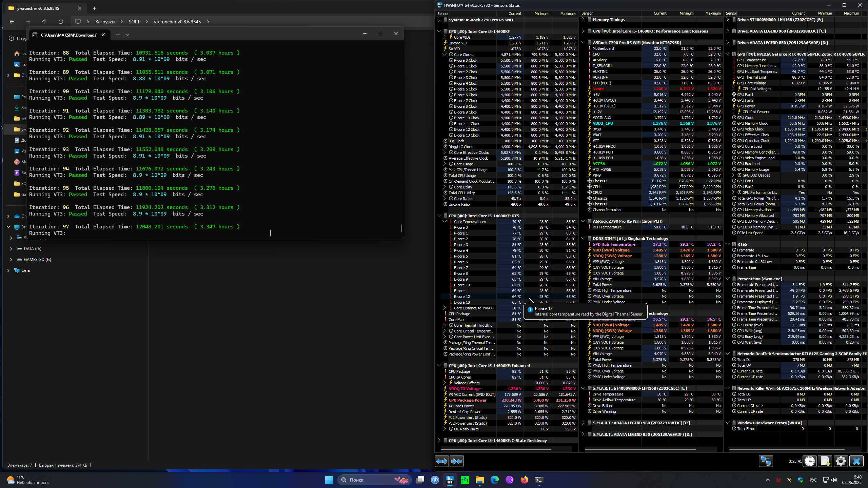Click HWiNFO expand columns arrows button
The width and height of the screenshot is (868, 488).
coord(441,461)
